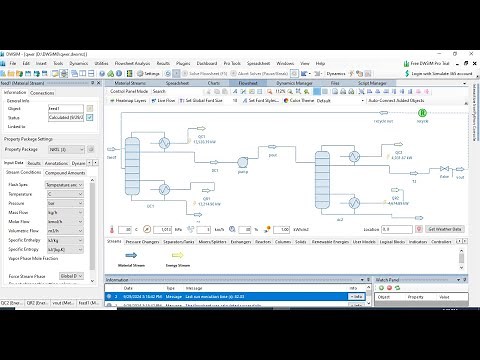Open the Force Stream Phase dropdown
Image resolution: width=480 pixels, height=360 pixels.
71,276
